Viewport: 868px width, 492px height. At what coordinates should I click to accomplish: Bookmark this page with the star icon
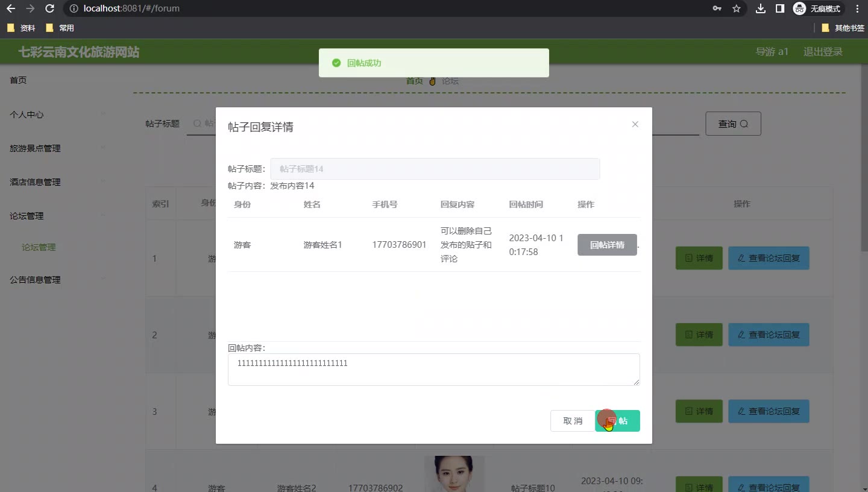[736, 8]
